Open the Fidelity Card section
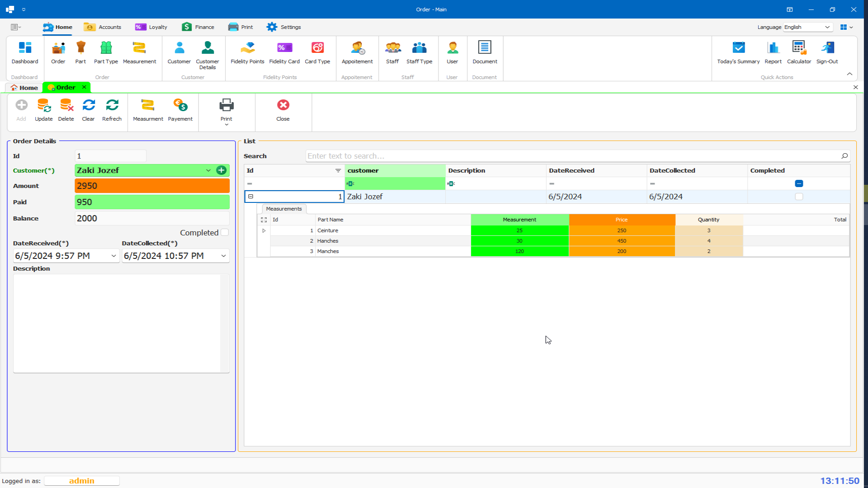Screen dimensions: 868x488 tap(284, 53)
